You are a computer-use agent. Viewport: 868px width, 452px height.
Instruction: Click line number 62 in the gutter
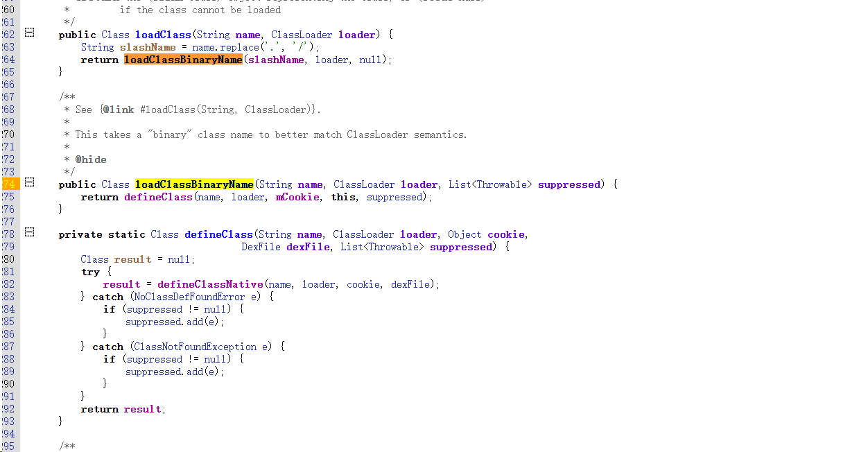(x=8, y=35)
